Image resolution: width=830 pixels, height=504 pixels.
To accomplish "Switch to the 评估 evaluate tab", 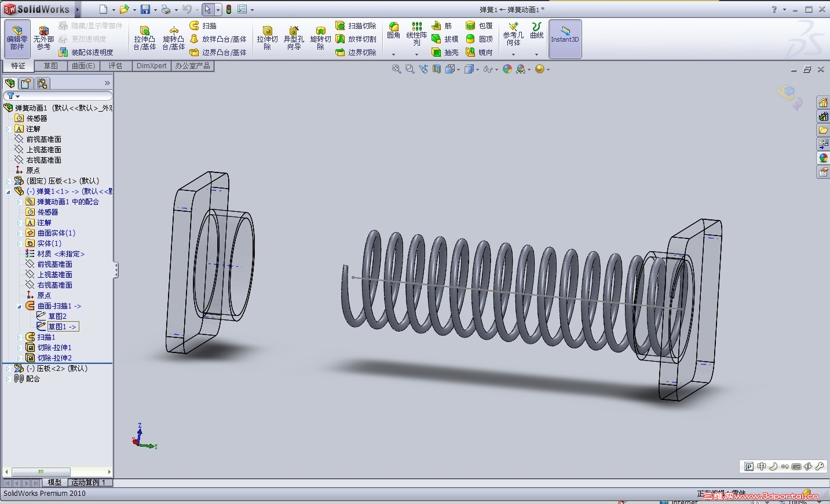I will 115,66.
